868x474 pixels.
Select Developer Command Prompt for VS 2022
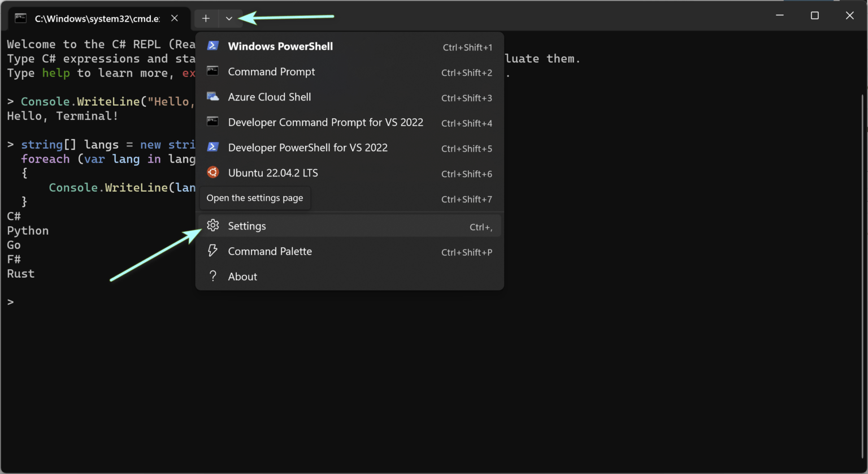pos(325,122)
